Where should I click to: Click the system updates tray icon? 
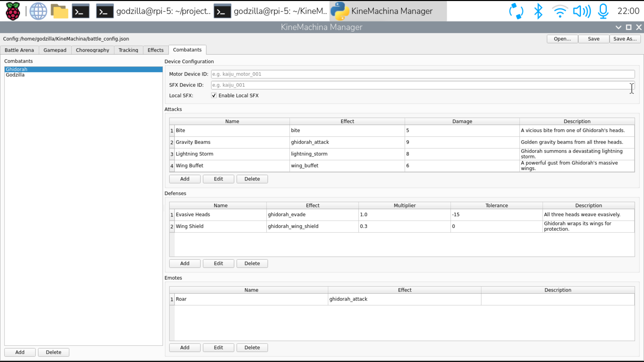(516, 11)
